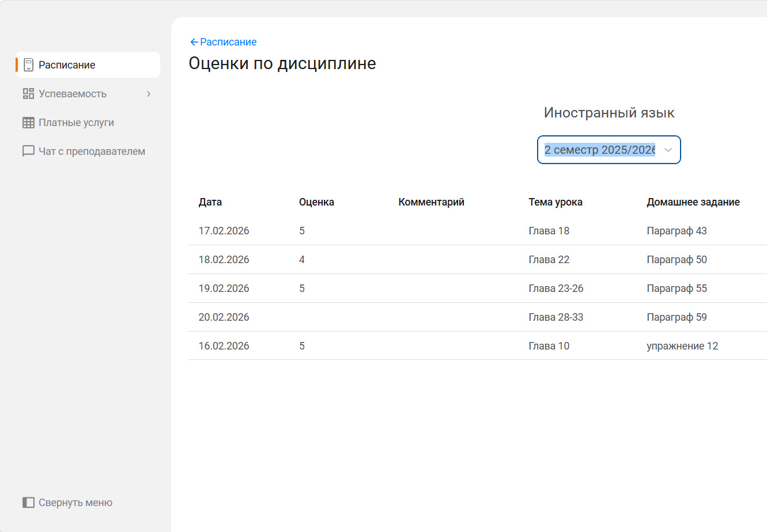Click grade 5 in the 17.02.2026 row
This screenshot has height=532, width=767.
[x=302, y=231]
